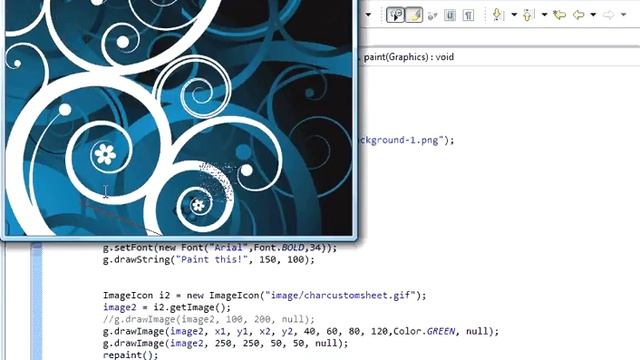Open Back history dropdown arrow
640x360 pixels.
[x=593, y=15]
